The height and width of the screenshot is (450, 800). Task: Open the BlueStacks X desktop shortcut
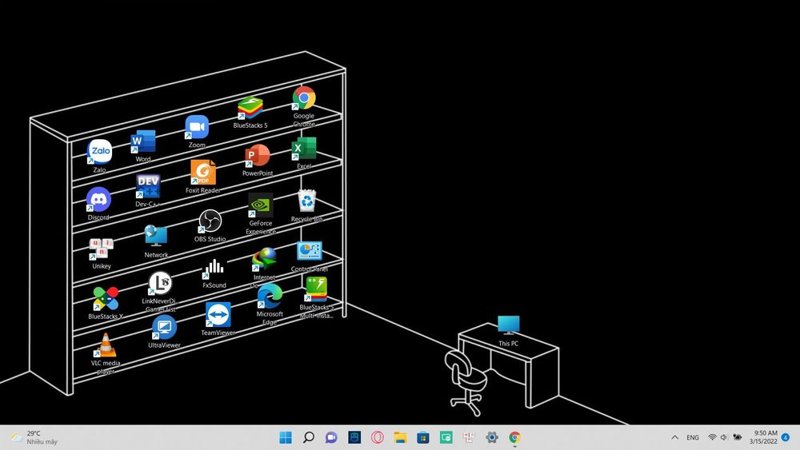click(x=106, y=299)
